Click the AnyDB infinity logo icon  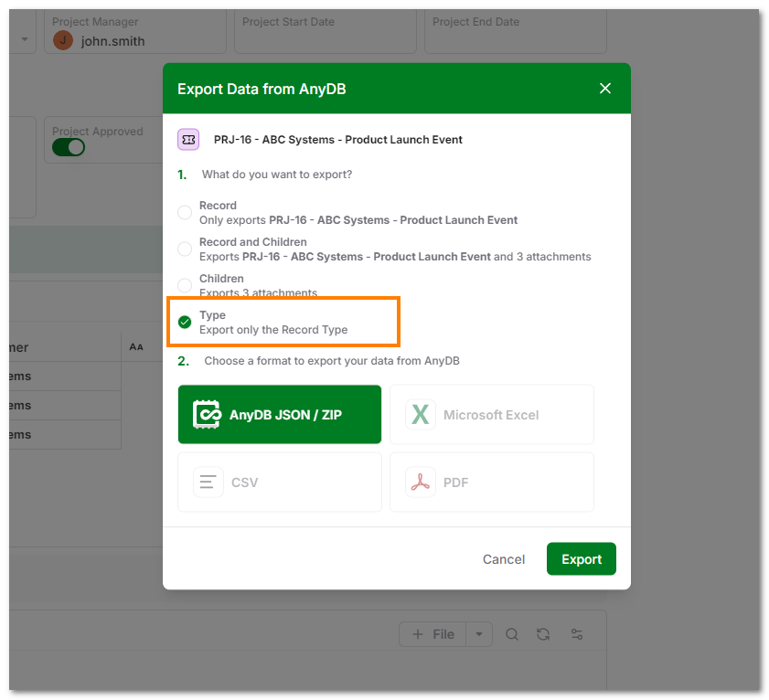[207, 415]
